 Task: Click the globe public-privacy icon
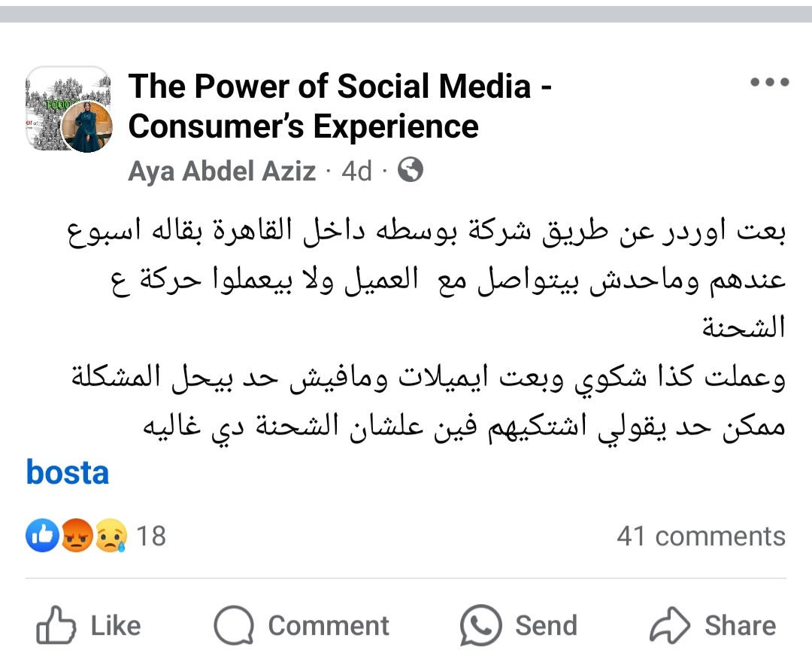pyautogui.click(x=410, y=171)
